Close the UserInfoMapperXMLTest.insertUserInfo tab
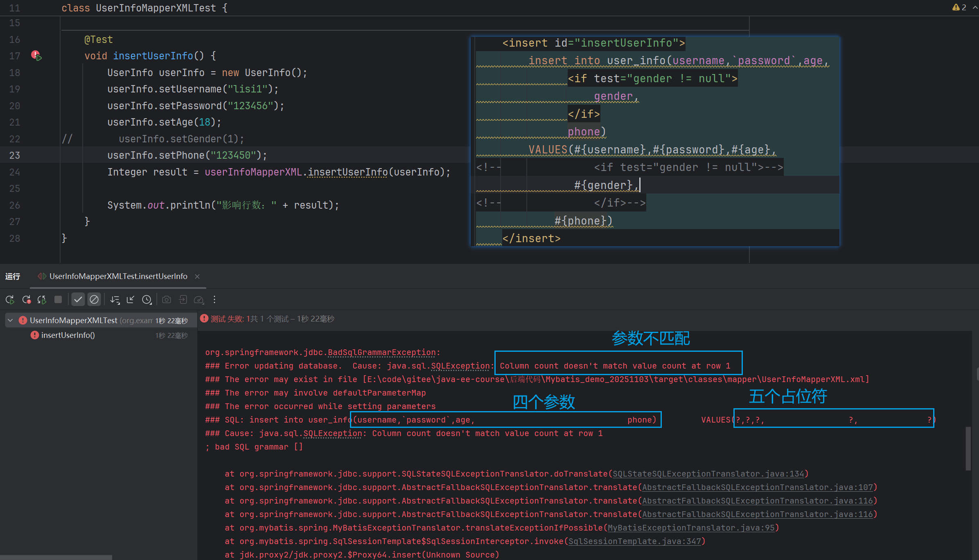Screen dimensions: 979x560 (197, 277)
